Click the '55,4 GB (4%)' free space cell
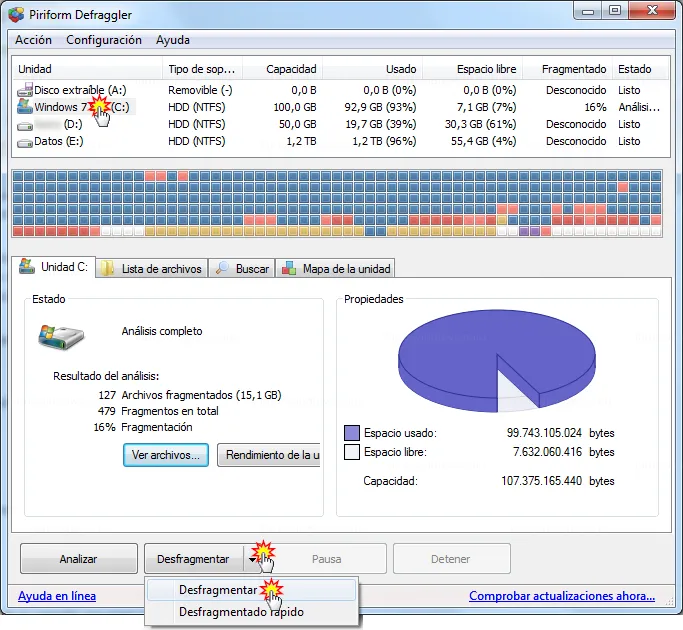The height and width of the screenshot is (630, 683). coord(484,141)
